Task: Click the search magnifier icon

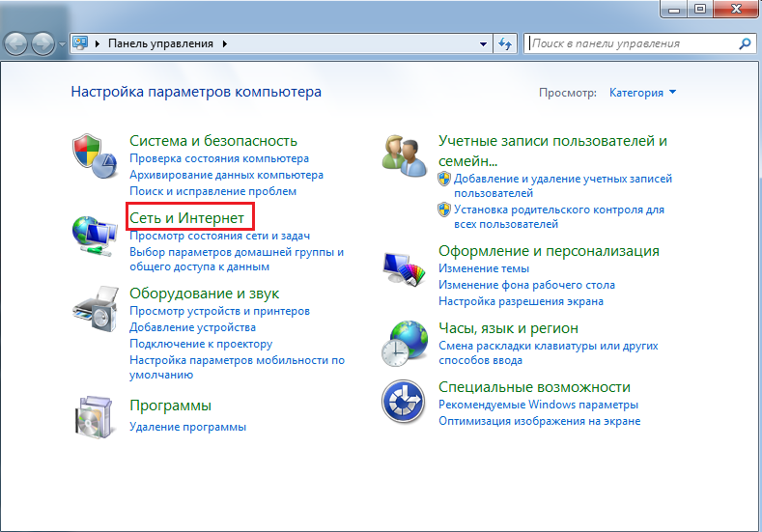Action: pos(745,43)
